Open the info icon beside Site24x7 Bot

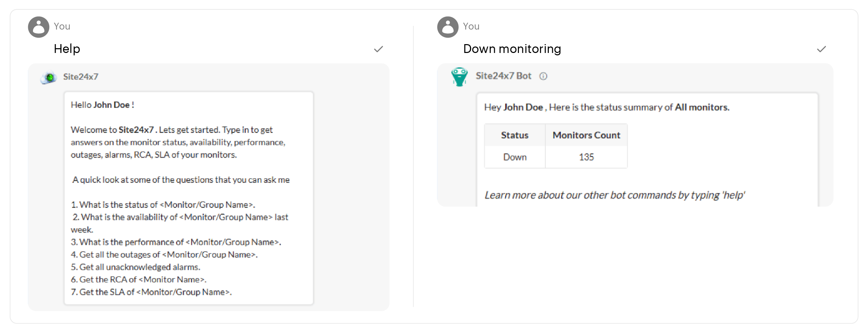pyautogui.click(x=543, y=76)
